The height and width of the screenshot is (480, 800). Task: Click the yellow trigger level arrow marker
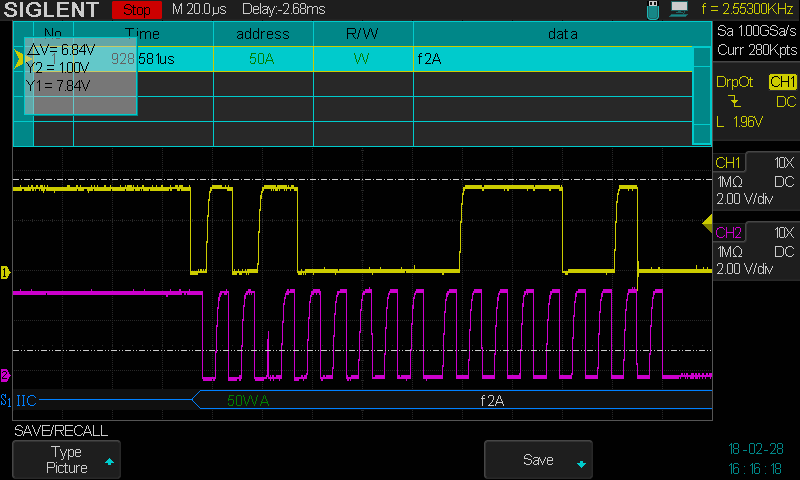[x=707, y=223]
